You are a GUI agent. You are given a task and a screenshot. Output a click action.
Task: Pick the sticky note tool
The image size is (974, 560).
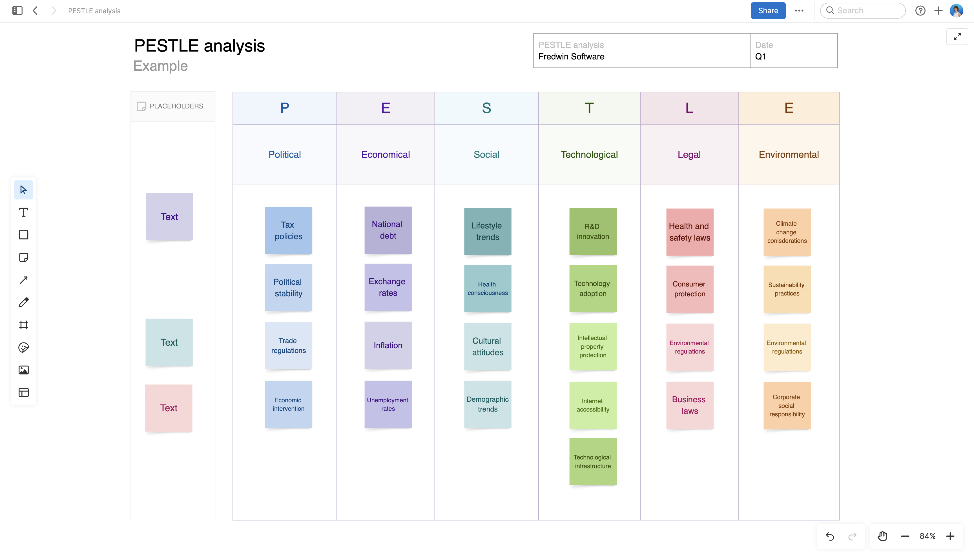click(x=23, y=257)
